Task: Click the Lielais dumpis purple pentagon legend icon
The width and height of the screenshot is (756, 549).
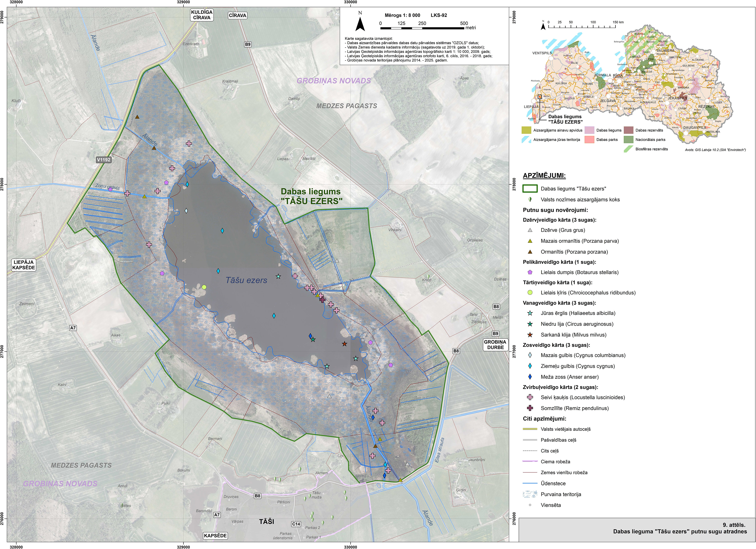Action: click(x=530, y=272)
